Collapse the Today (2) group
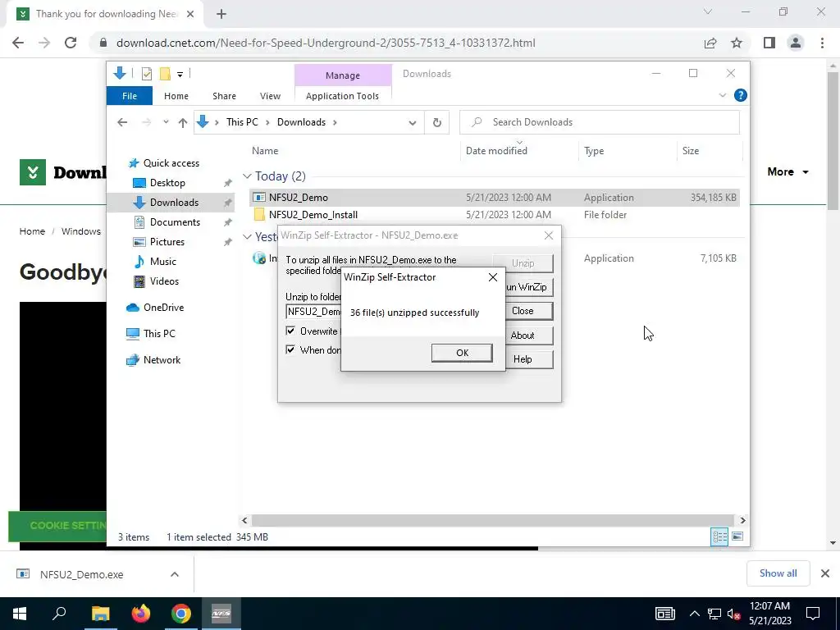This screenshot has height=630, width=840. [247, 176]
